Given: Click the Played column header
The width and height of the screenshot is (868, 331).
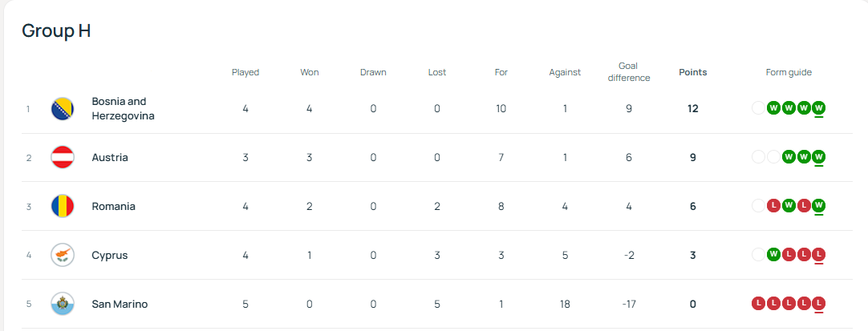Looking at the screenshot, I should (x=245, y=72).
